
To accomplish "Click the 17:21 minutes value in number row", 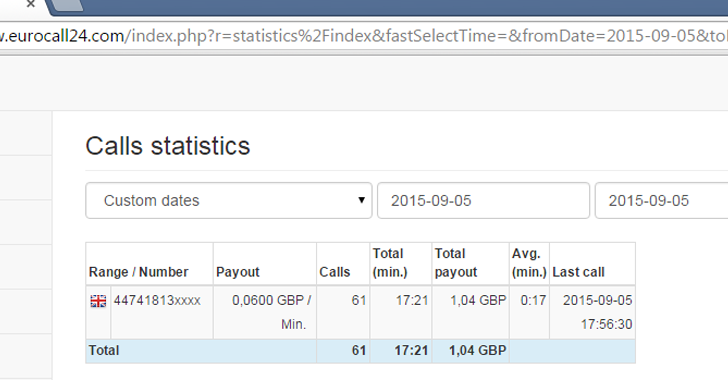I will pos(412,301).
